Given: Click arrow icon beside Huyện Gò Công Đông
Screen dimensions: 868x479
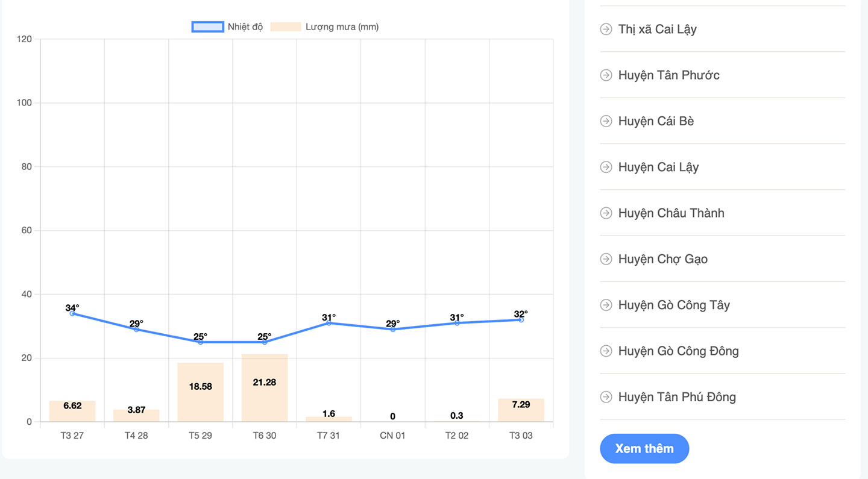Looking at the screenshot, I should [606, 351].
